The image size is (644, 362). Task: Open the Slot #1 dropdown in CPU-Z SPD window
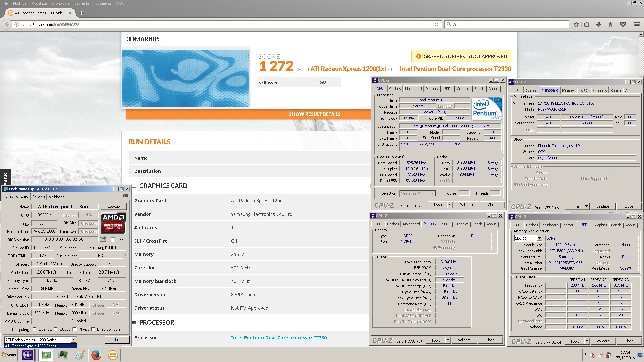tap(539, 238)
